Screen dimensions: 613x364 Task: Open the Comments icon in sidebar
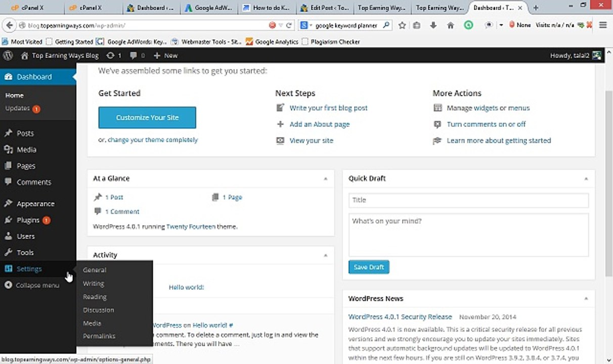[8, 182]
